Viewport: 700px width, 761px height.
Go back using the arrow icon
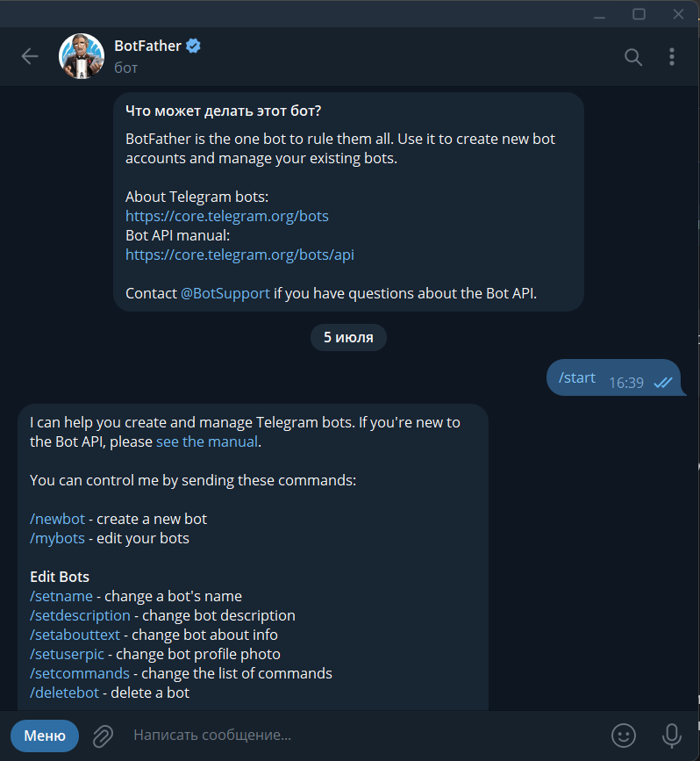coord(30,57)
